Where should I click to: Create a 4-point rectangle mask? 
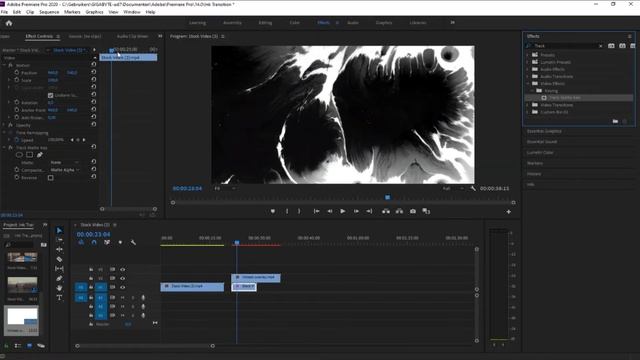click(x=29, y=155)
